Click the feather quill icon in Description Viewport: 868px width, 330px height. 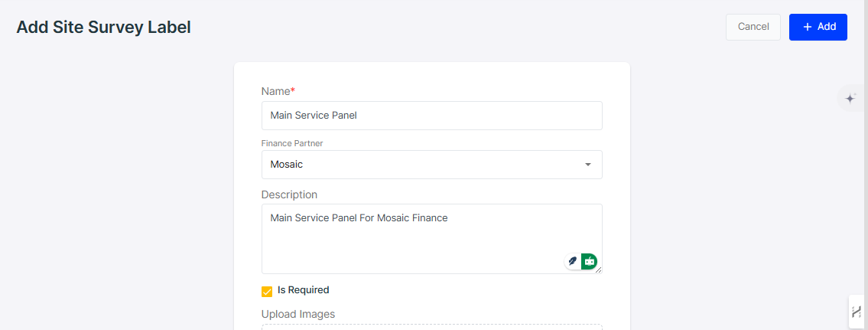point(573,260)
